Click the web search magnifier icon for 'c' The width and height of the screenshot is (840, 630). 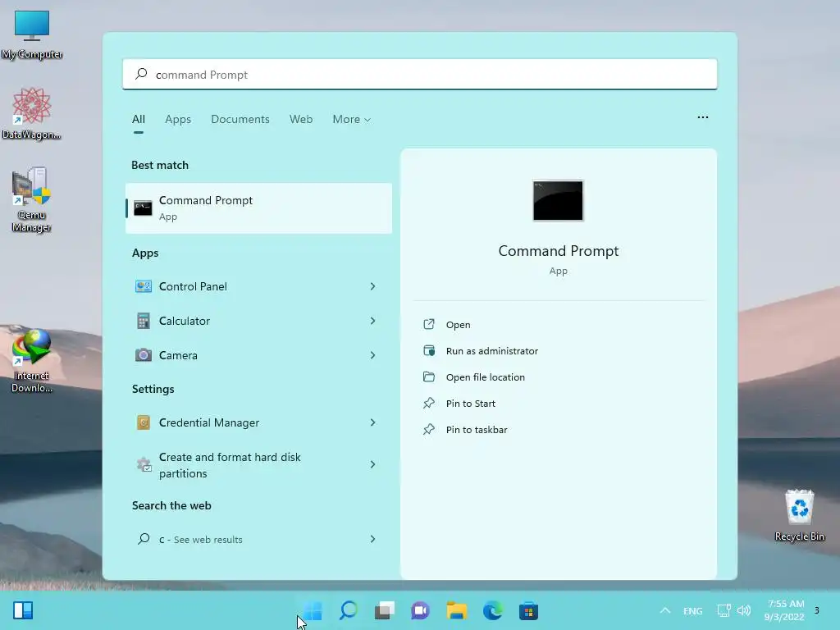coord(144,539)
